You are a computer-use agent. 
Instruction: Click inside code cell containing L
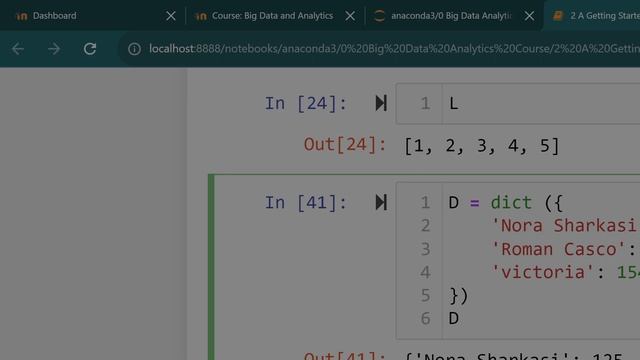tap(541, 104)
